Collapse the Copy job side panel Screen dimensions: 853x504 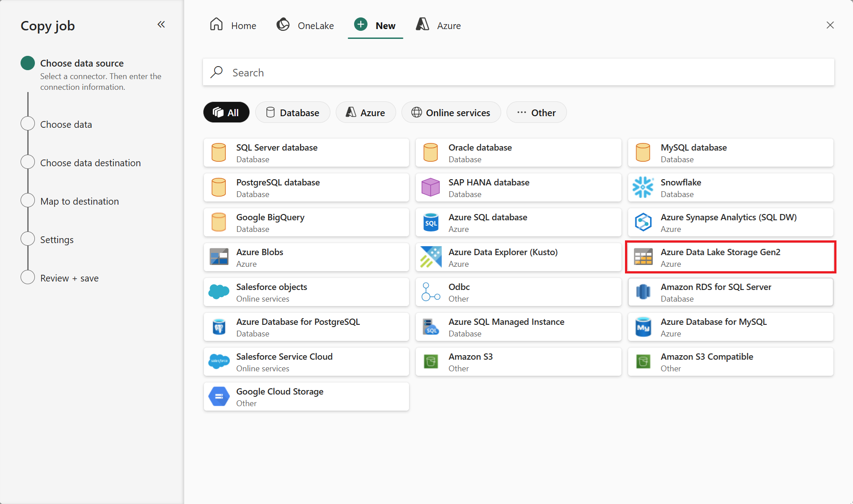tap(161, 25)
